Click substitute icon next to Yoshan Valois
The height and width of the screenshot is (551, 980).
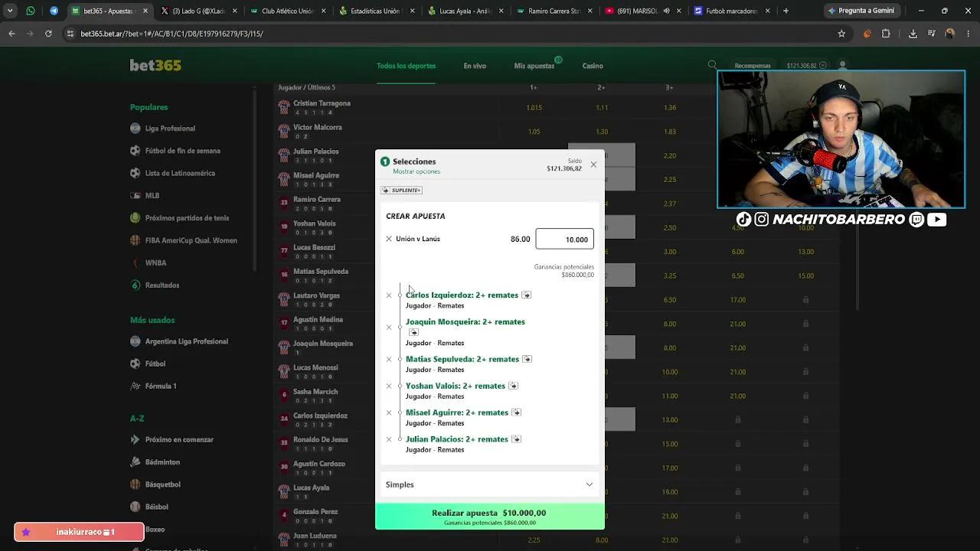coord(513,386)
